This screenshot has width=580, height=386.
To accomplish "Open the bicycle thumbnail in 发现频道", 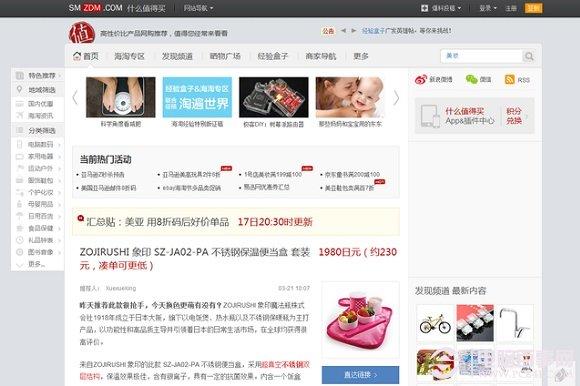I will [435, 324].
